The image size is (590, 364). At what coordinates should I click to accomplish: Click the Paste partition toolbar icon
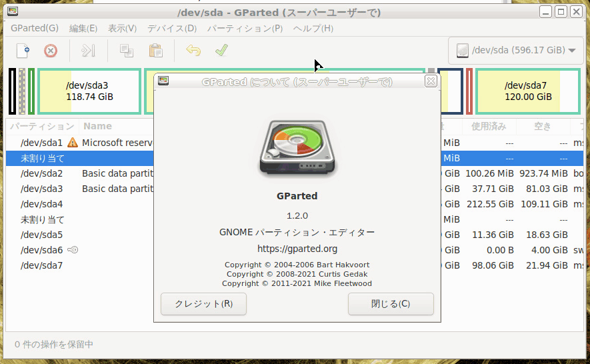point(155,51)
